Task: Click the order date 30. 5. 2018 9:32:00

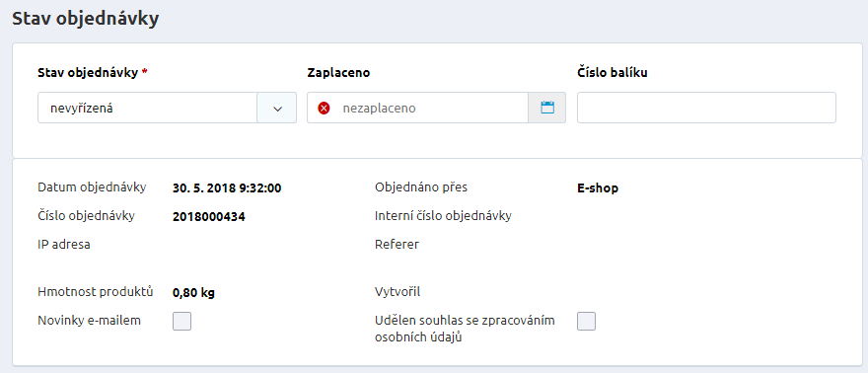Action: [227, 188]
